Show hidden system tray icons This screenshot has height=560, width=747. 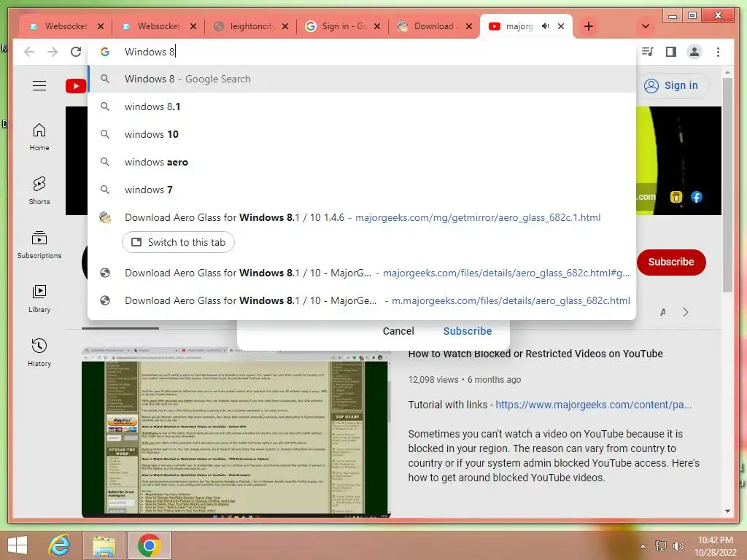point(643,546)
